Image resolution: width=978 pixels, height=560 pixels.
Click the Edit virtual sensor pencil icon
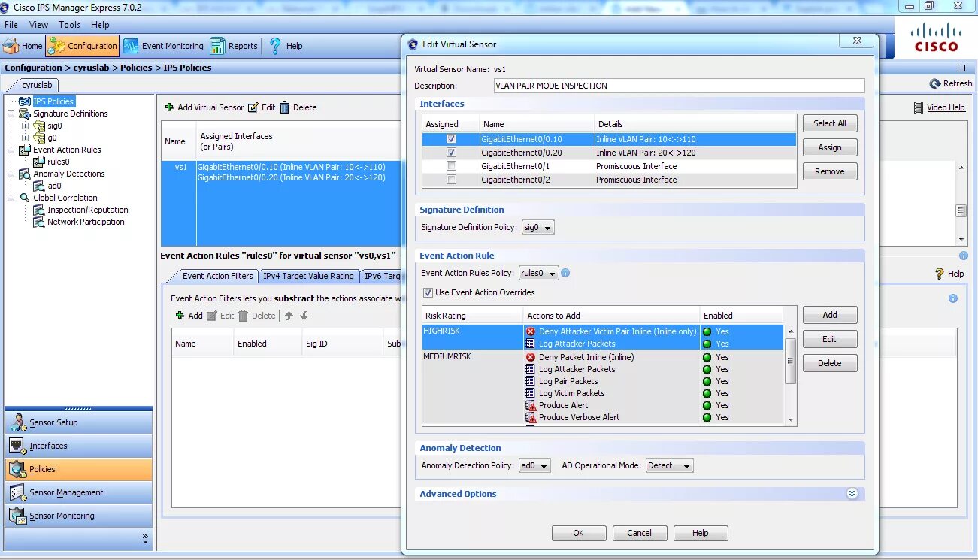pyautogui.click(x=253, y=107)
